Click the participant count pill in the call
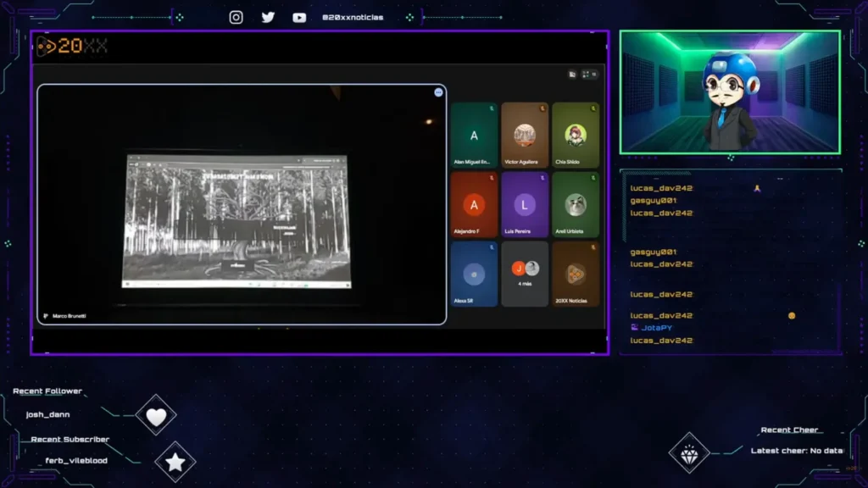Viewport: 868px width, 488px height. pos(590,75)
